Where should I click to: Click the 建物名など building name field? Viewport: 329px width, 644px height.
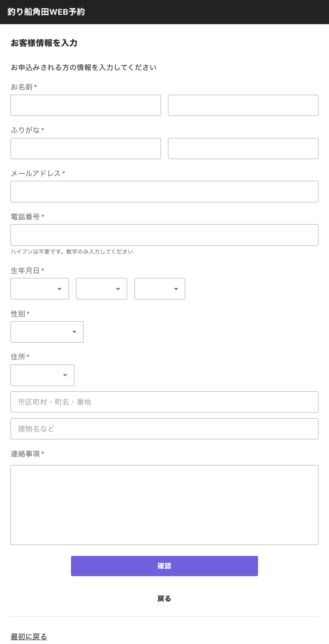pos(164,429)
